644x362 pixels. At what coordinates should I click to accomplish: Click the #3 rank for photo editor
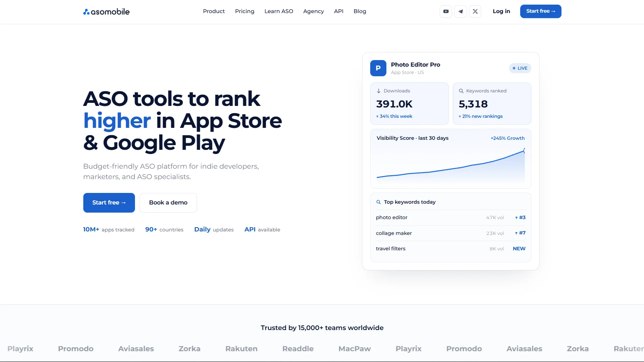[x=520, y=218]
